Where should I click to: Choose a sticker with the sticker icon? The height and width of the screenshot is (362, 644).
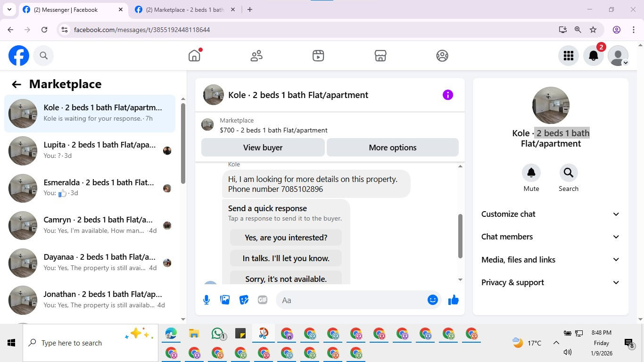244,300
